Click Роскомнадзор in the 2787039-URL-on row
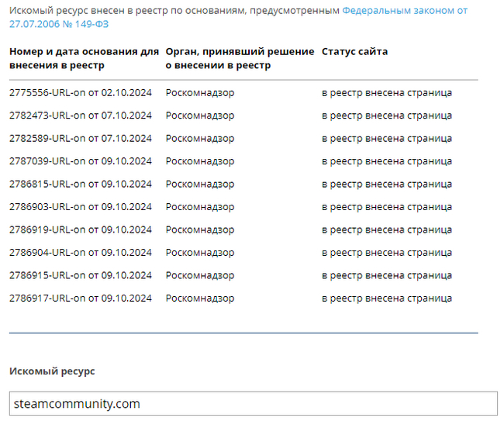 pyautogui.click(x=200, y=161)
